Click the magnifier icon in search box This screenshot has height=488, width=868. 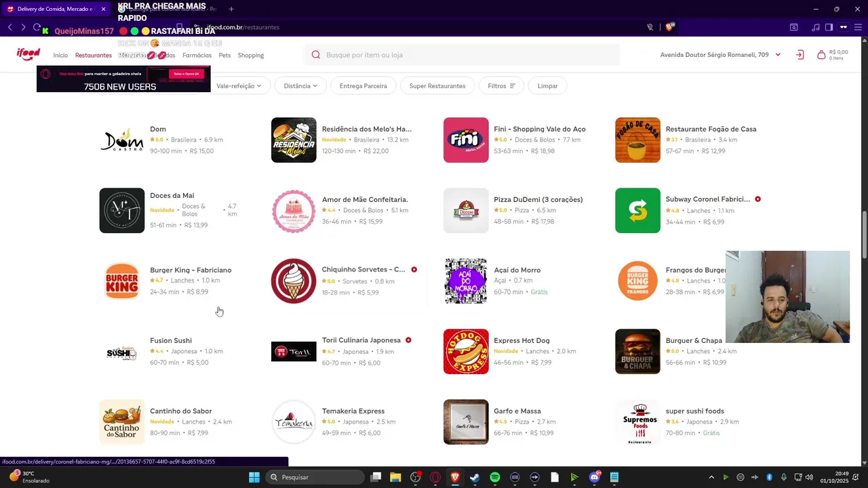[x=316, y=55]
